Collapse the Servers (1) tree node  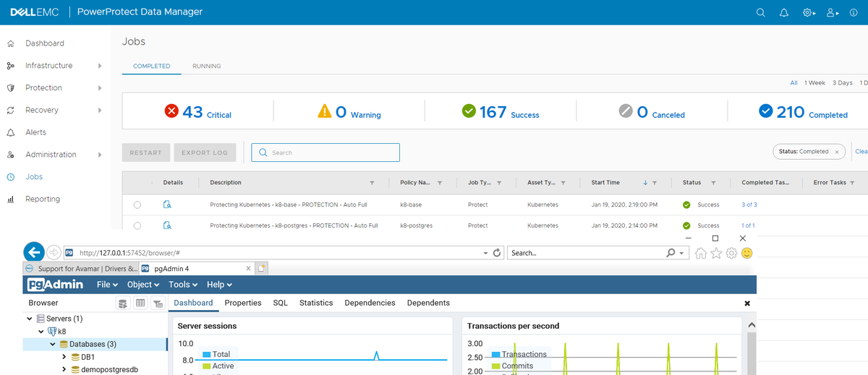30,319
